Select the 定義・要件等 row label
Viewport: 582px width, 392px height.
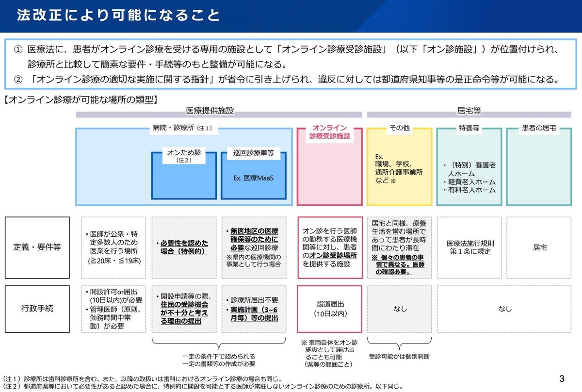[x=37, y=247]
